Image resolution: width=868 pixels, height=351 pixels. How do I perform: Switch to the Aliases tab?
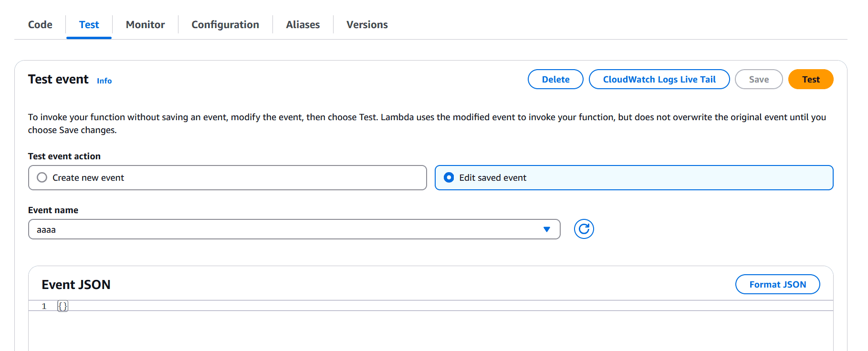click(303, 25)
